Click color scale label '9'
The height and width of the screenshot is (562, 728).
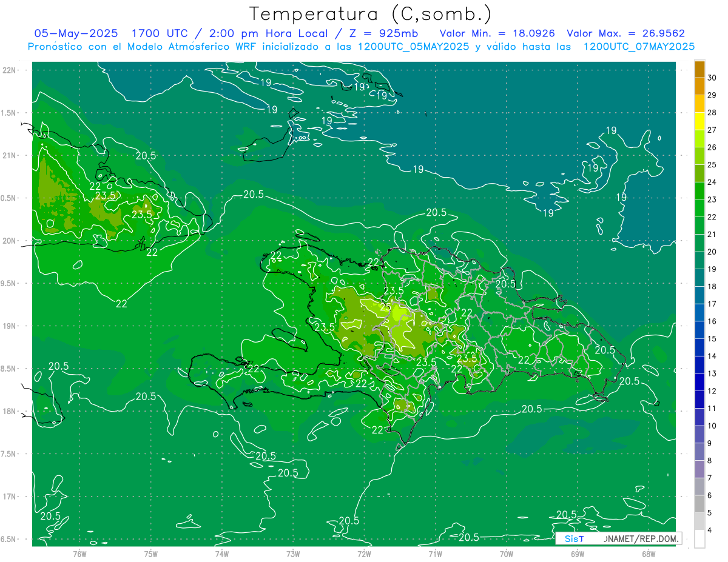[710, 443]
